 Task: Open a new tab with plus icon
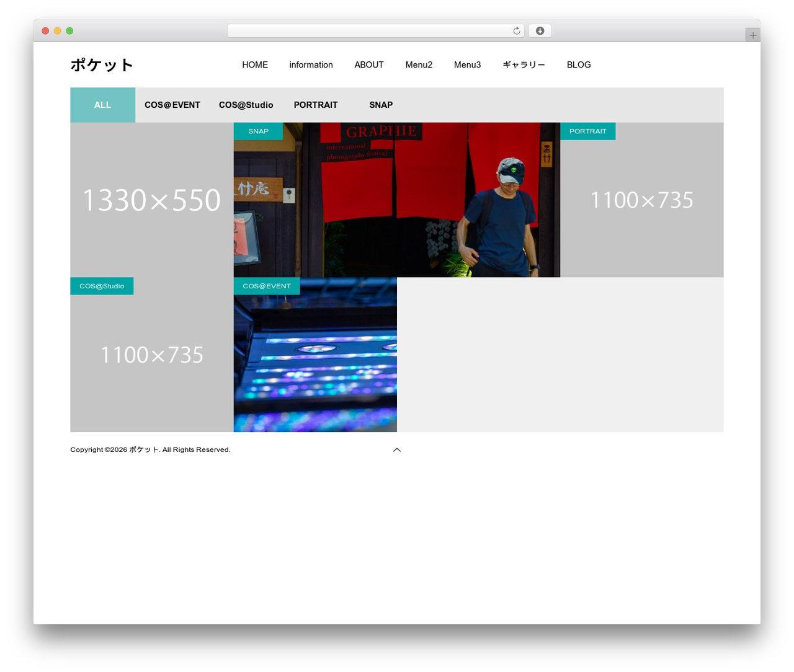click(752, 35)
